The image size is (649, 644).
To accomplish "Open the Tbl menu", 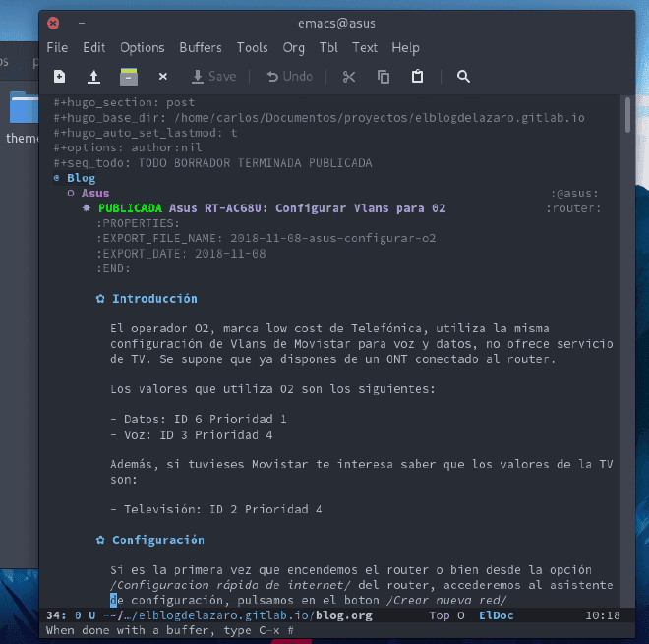I will [x=328, y=47].
